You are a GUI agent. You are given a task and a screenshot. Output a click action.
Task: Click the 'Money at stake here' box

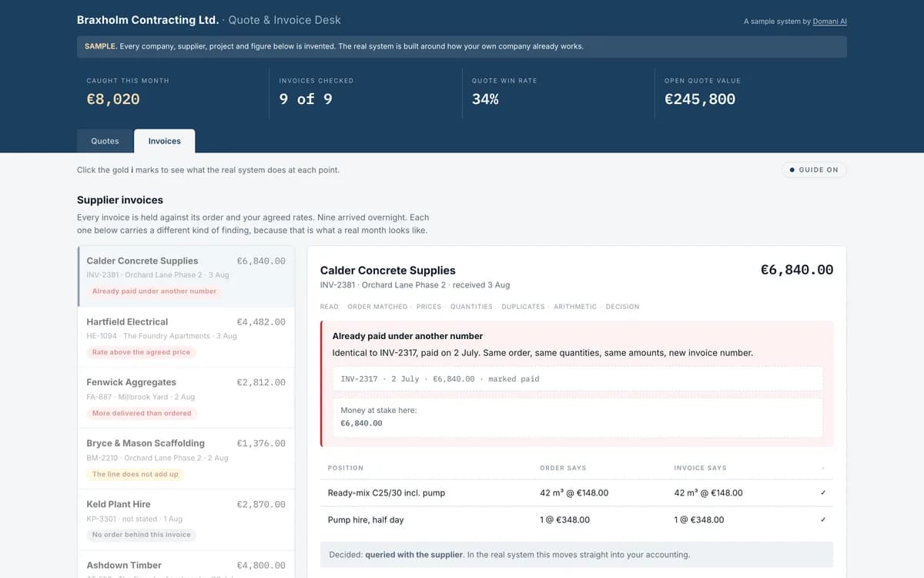pyautogui.click(x=577, y=417)
